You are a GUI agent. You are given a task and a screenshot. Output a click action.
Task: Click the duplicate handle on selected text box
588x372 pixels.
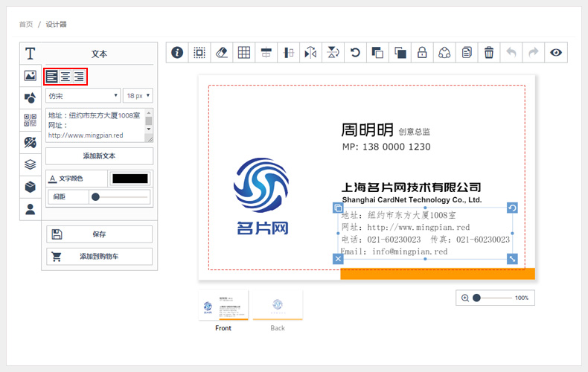338,208
